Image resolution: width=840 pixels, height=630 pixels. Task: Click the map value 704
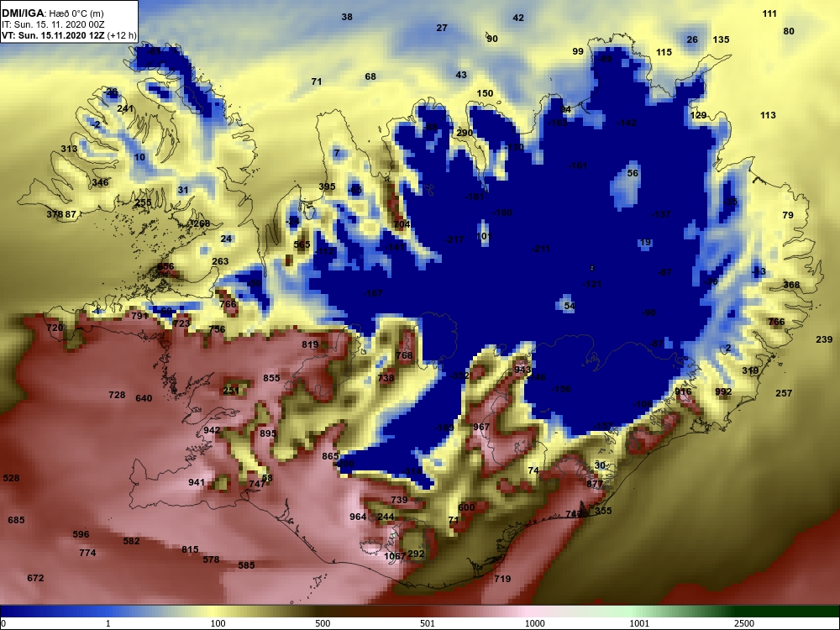pyautogui.click(x=402, y=224)
